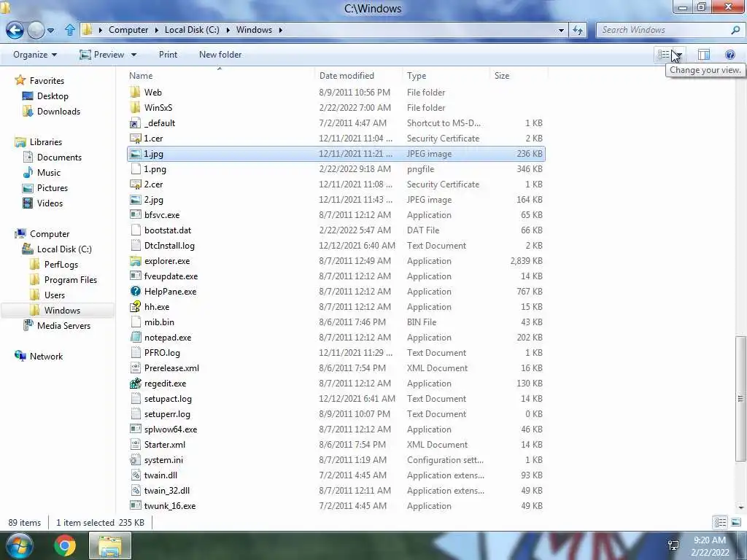This screenshot has height=560, width=747.
Task: Select Local Disk (C:) in the tree
Action: [x=64, y=249]
